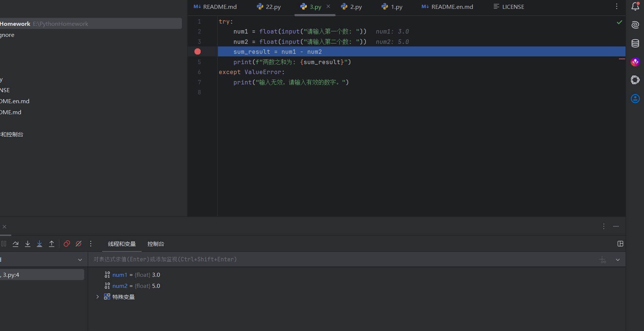Click the blue Step Into My Code icon

click(x=39, y=244)
